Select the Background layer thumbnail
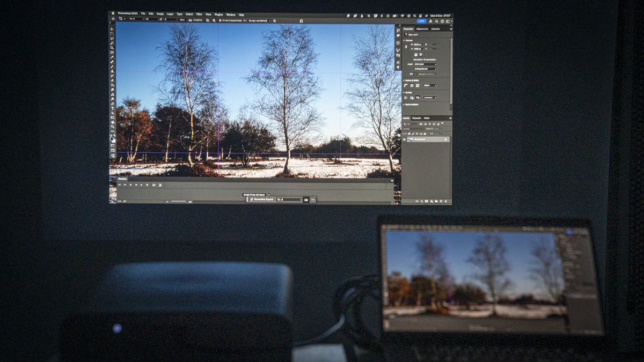 [x=411, y=139]
